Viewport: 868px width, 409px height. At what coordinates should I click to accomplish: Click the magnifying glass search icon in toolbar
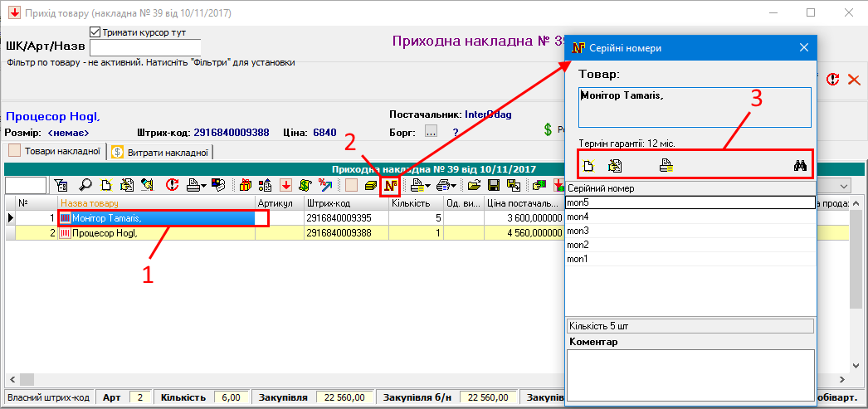pyautogui.click(x=85, y=186)
